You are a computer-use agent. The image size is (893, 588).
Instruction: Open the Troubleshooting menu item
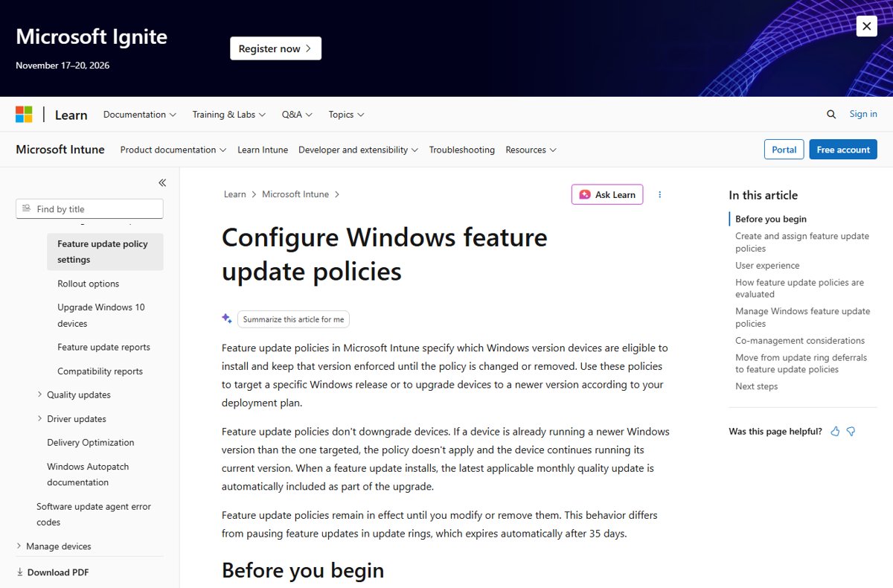pyautogui.click(x=462, y=150)
